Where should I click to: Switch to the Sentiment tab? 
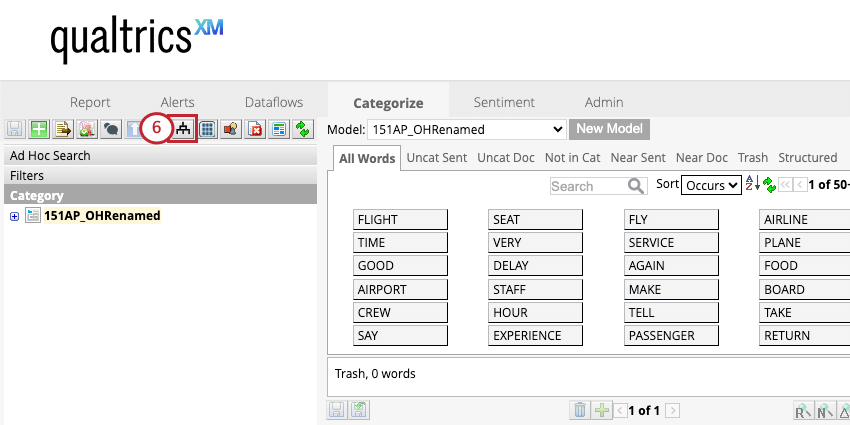[504, 102]
